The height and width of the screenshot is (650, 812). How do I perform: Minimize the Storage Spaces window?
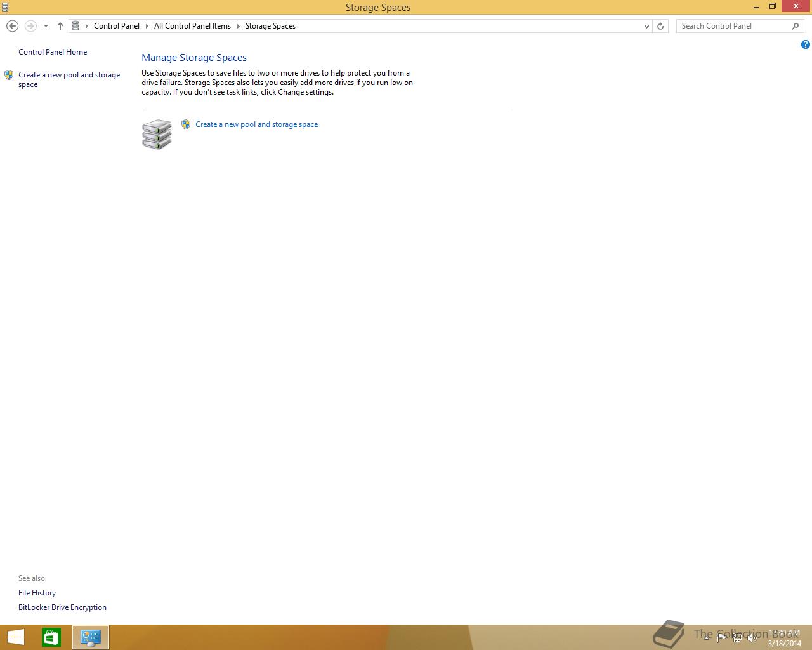pos(756,7)
